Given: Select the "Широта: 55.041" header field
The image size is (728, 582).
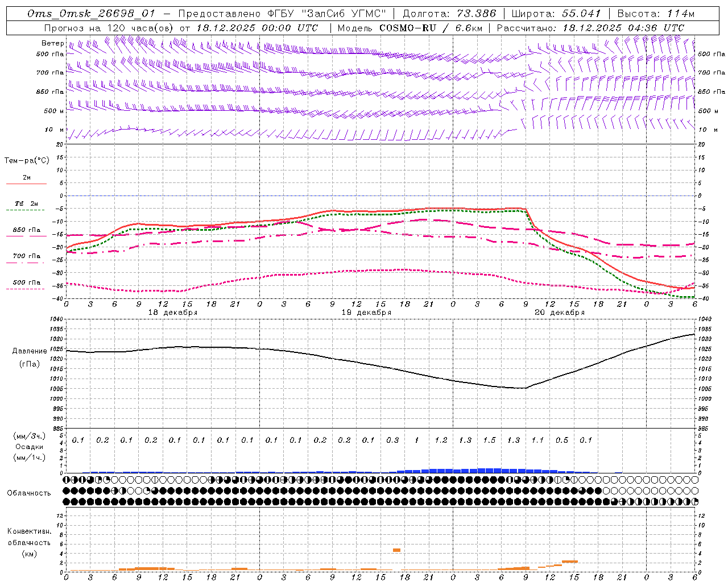Looking at the screenshot, I should [x=556, y=14].
